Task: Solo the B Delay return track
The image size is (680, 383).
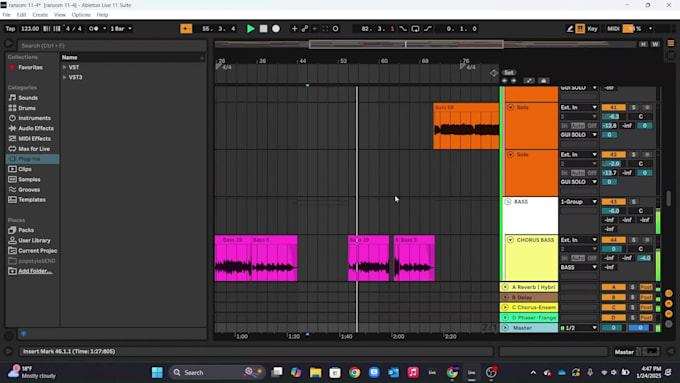Action: [633, 298]
